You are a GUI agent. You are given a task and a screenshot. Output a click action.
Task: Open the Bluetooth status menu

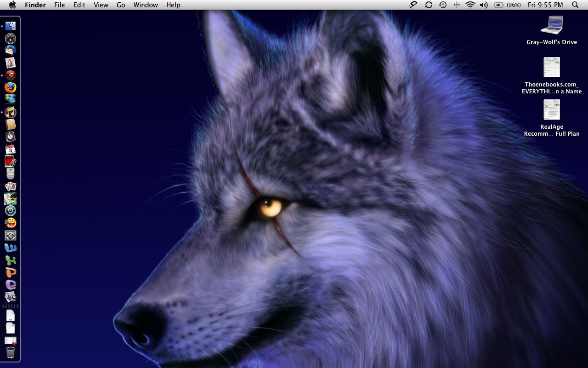pos(456,5)
